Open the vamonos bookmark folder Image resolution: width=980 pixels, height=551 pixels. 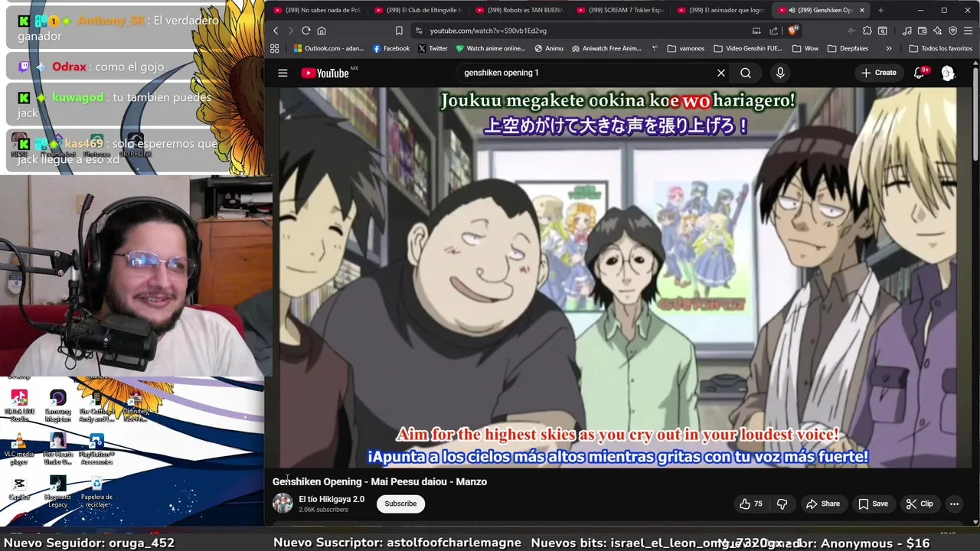tap(686, 48)
